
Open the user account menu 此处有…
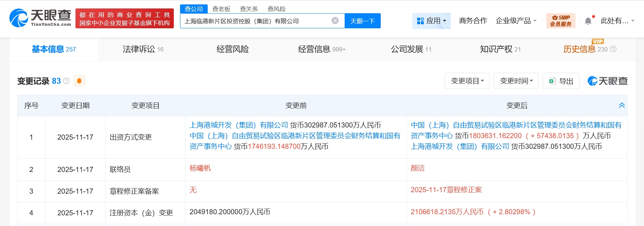coord(617,21)
